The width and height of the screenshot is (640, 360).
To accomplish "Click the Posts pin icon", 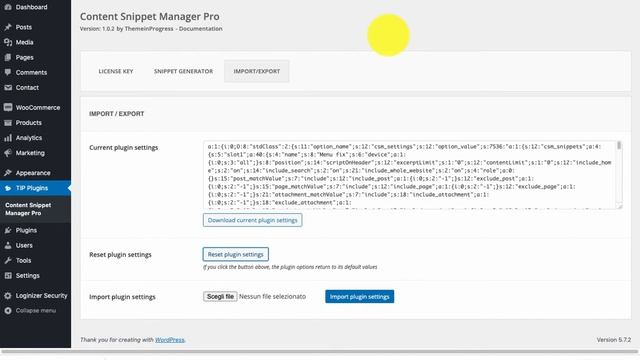I will tap(8, 27).
